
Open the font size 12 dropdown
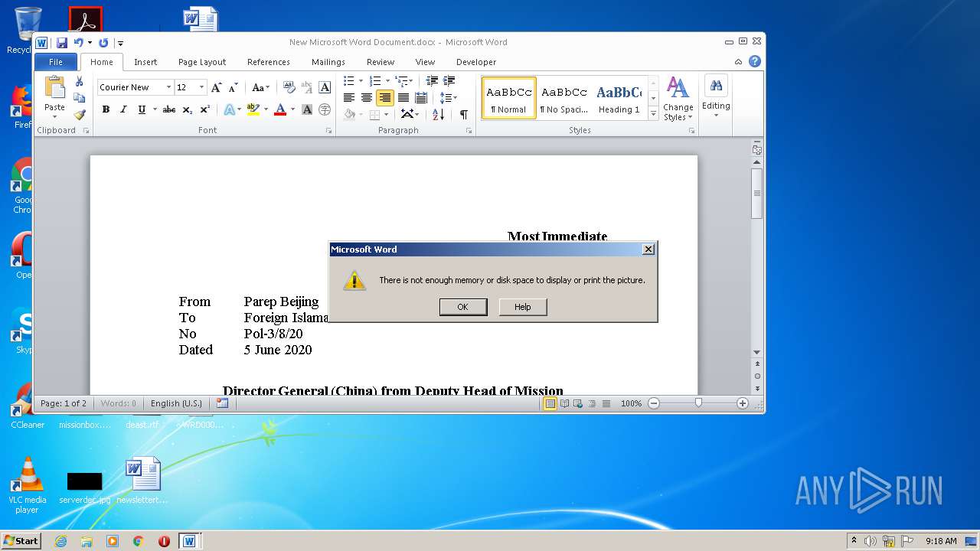pyautogui.click(x=201, y=87)
